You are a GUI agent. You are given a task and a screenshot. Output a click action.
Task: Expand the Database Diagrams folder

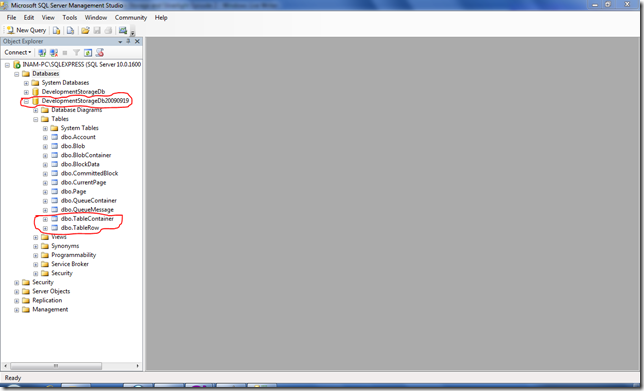point(36,110)
